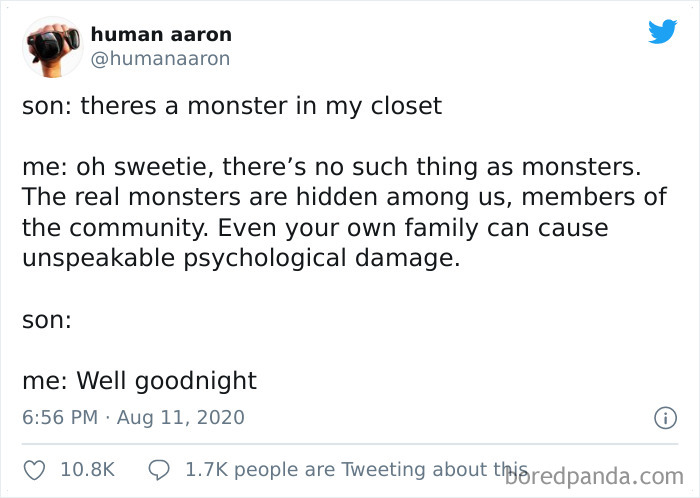Click the line "son: theres a monster in my closet"
This screenshot has width=700, height=498.
point(232,106)
